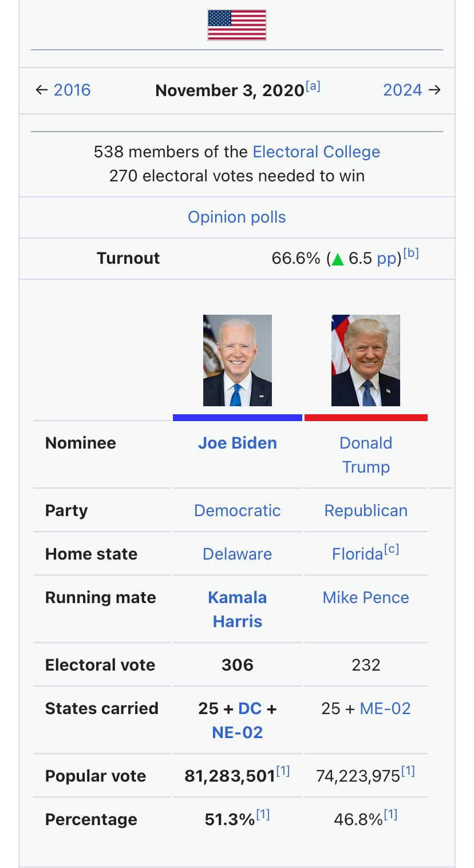Click the pp link in the Turnout row
The height and width of the screenshot is (868, 474).
[x=386, y=259]
